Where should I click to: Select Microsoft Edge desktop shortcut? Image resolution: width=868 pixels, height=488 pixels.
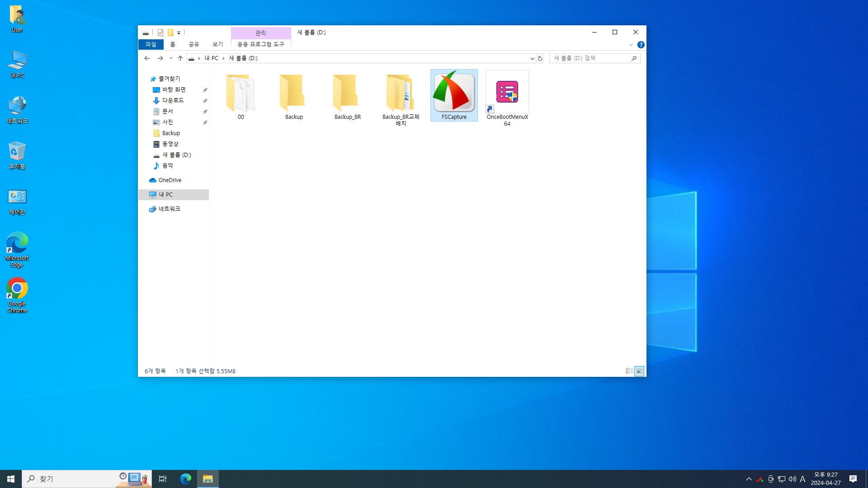pyautogui.click(x=17, y=249)
